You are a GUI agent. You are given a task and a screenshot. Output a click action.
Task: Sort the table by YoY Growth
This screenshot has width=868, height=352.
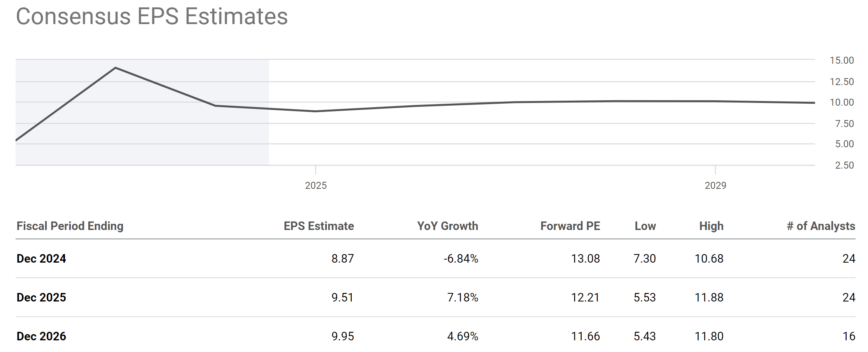[x=447, y=226]
